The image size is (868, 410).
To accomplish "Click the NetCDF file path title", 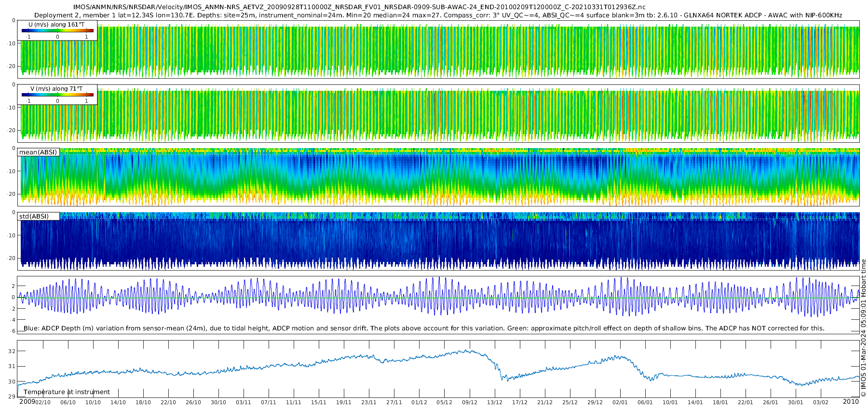I will pos(359,7).
